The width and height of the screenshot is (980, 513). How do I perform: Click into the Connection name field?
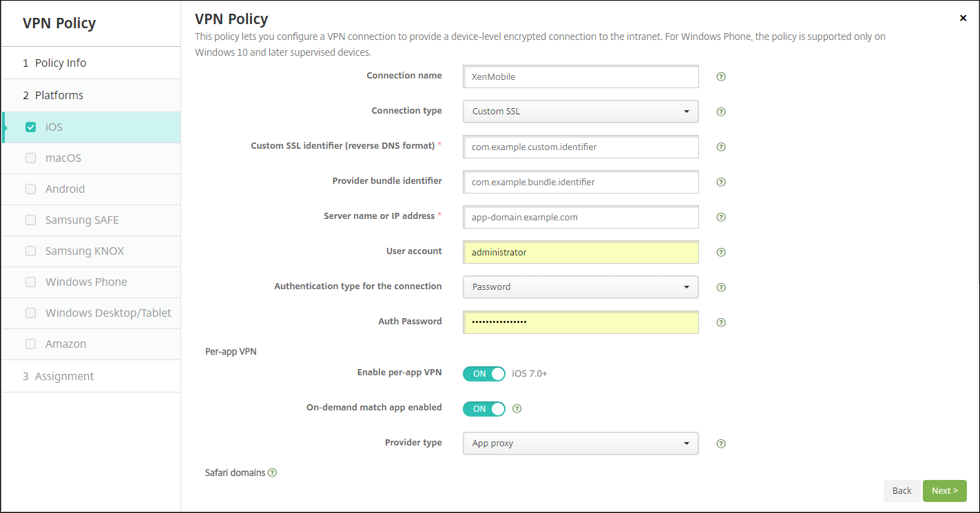coord(581,77)
